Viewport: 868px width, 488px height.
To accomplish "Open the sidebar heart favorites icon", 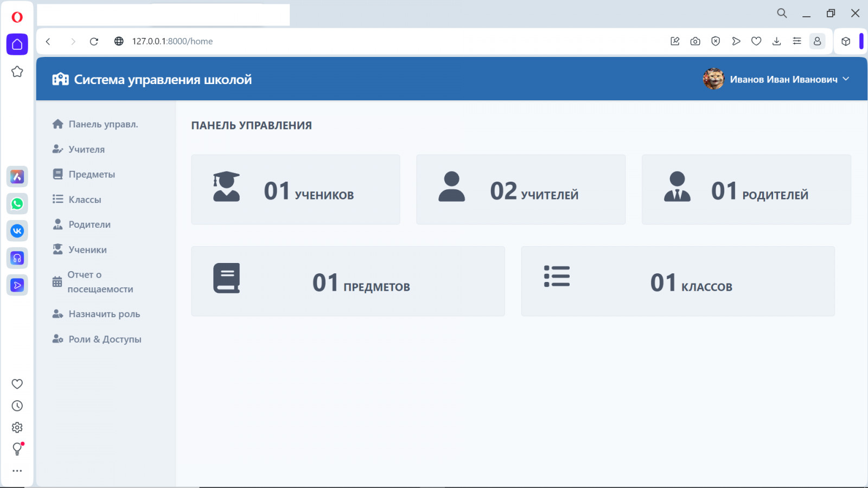I will (x=17, y=384).
